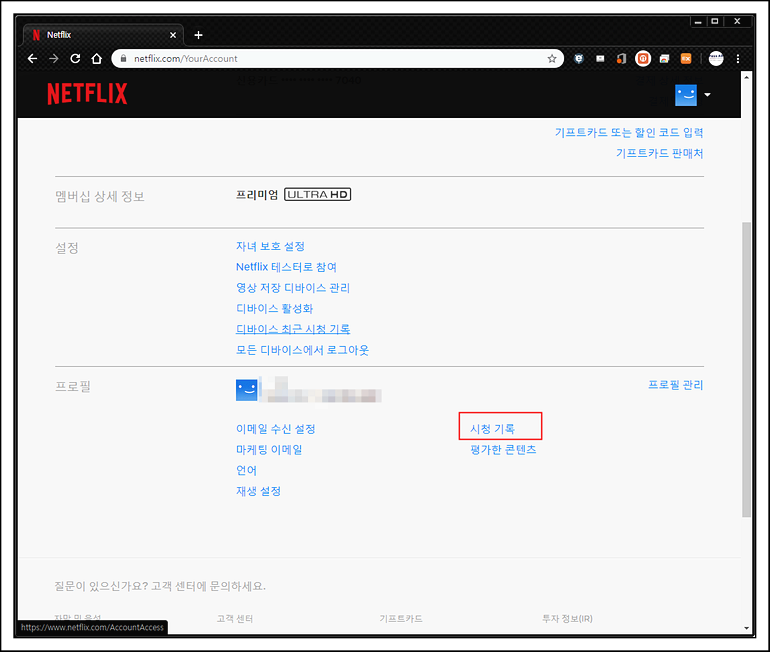View site info via lock icon
Image resolution: width=770 pixels, height=652 pixels.
123,58
